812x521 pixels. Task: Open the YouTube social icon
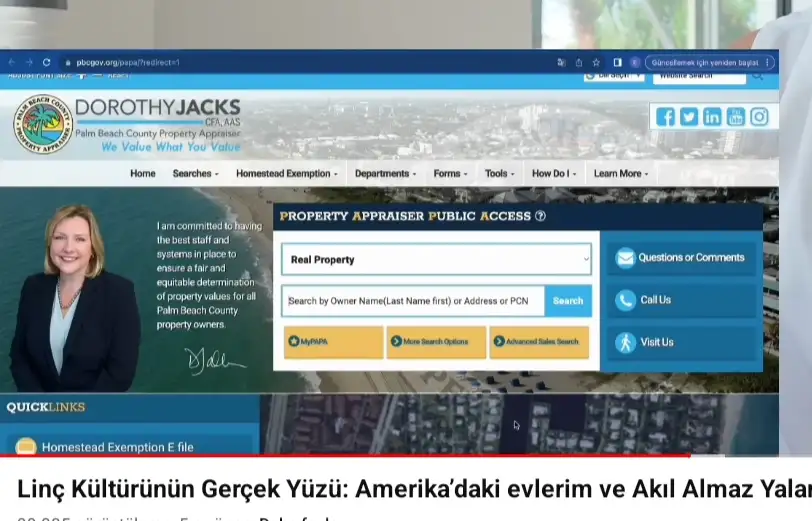736,117
